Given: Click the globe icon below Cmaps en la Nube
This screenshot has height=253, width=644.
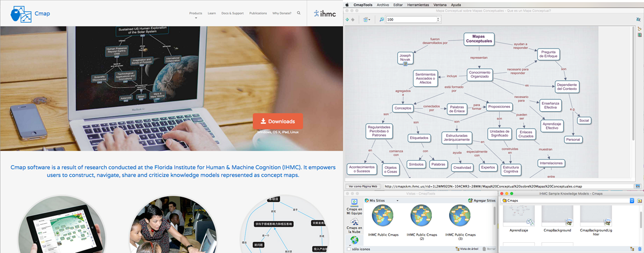Looking at the screenshot, I should 354,239.
